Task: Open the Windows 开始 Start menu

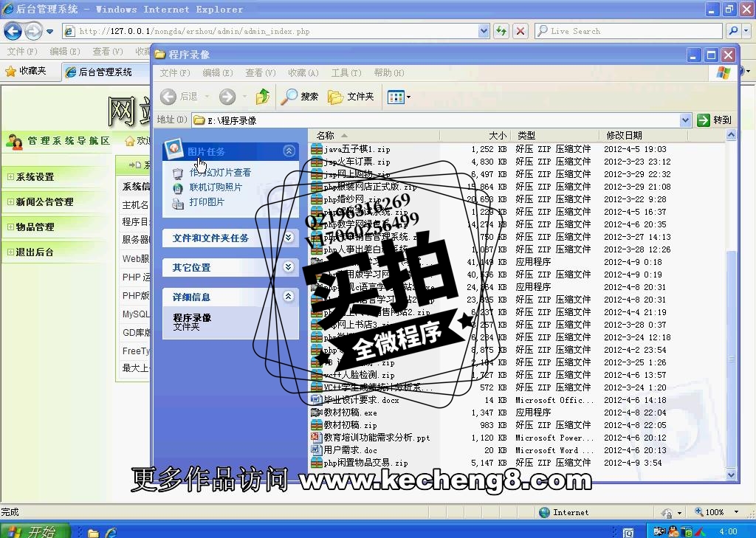Action: [35, 531]
